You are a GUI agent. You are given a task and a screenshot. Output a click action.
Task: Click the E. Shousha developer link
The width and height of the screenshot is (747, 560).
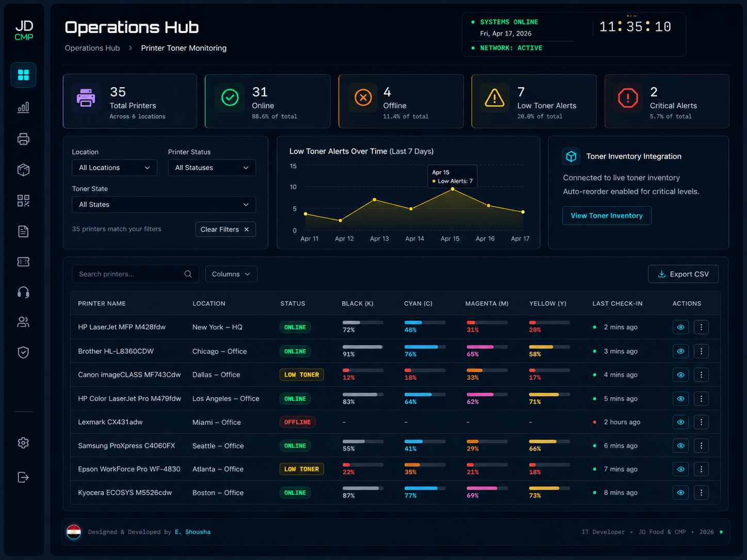pyautogui.click(x=192, y=532)
